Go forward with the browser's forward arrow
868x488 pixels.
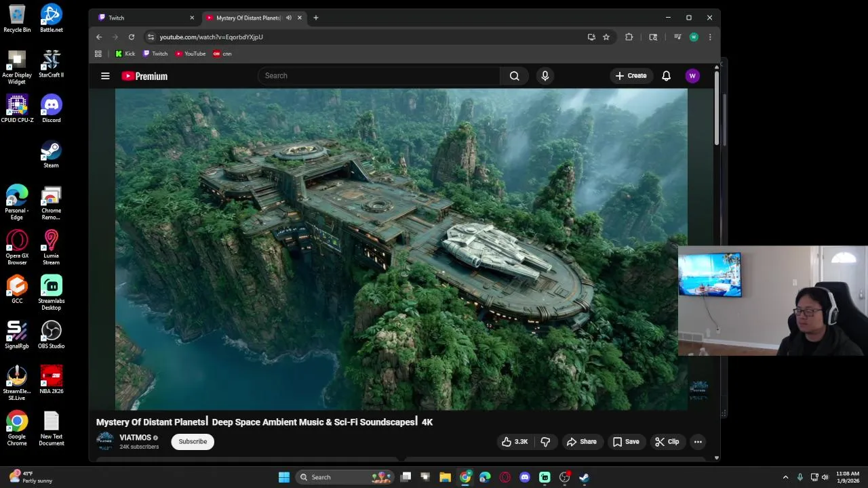click(x=115, y=37)
